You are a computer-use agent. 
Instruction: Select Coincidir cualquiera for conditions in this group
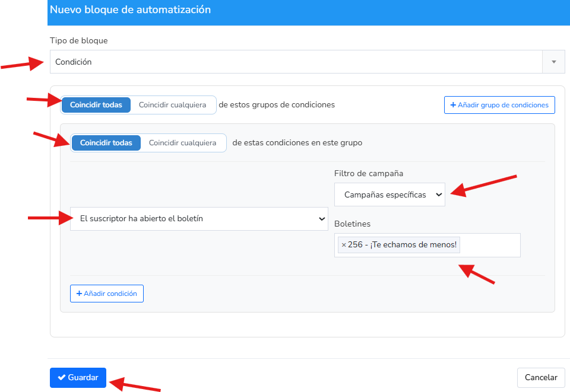click(x=182, y=143)
